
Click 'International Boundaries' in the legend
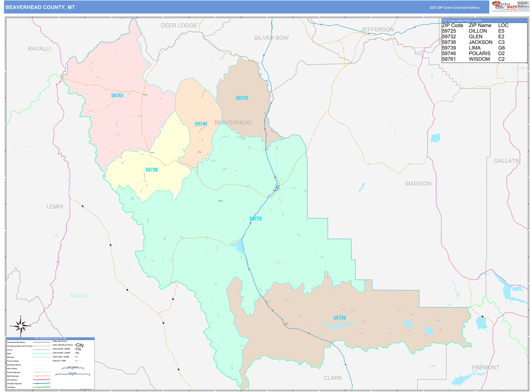[16, 342]
